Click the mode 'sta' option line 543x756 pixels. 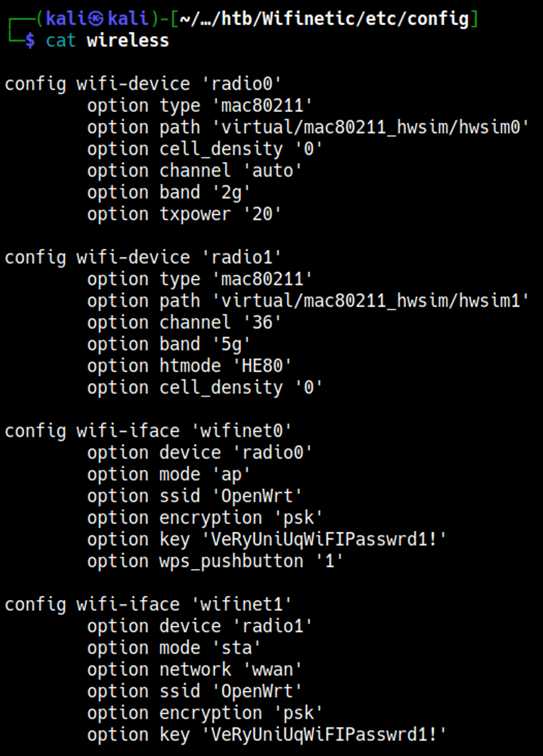pyautogui.click(x=173, y=648)
